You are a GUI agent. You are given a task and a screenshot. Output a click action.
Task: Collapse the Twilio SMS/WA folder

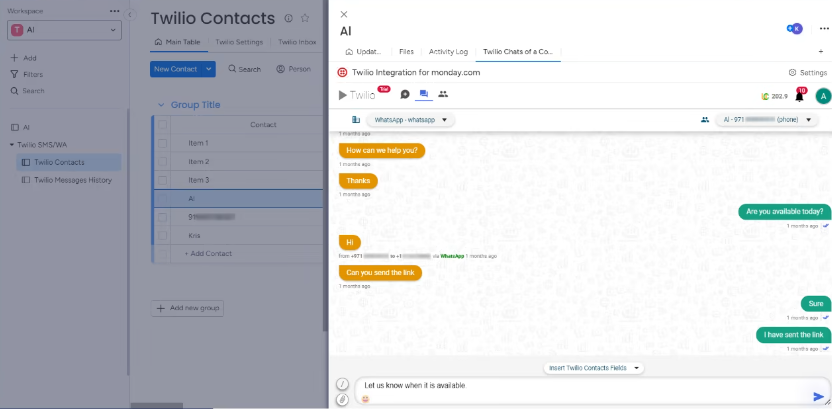click(12, 144)
